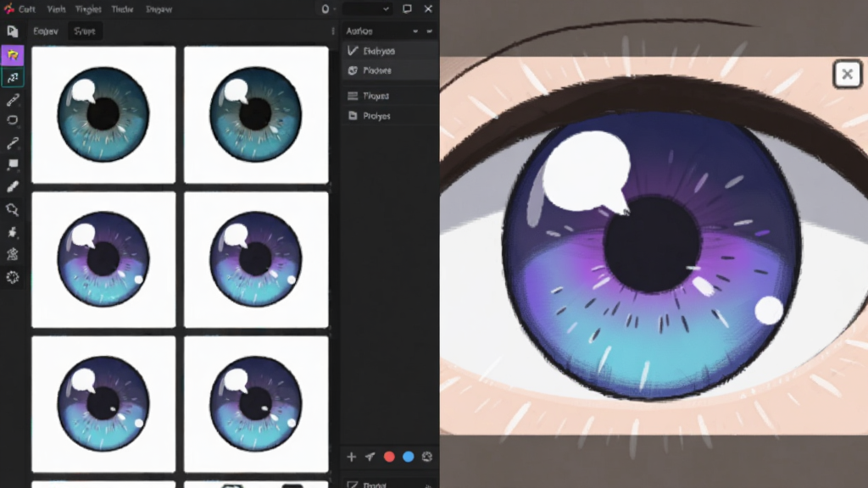868x488 pixels.
Task: Click the image icon beside the Plodsee row
Action: coord(353,70)
